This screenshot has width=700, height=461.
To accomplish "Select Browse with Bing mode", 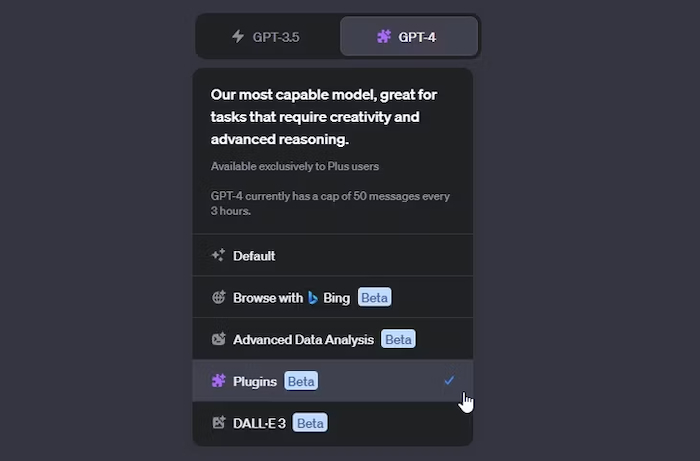I will pos(333,297).
